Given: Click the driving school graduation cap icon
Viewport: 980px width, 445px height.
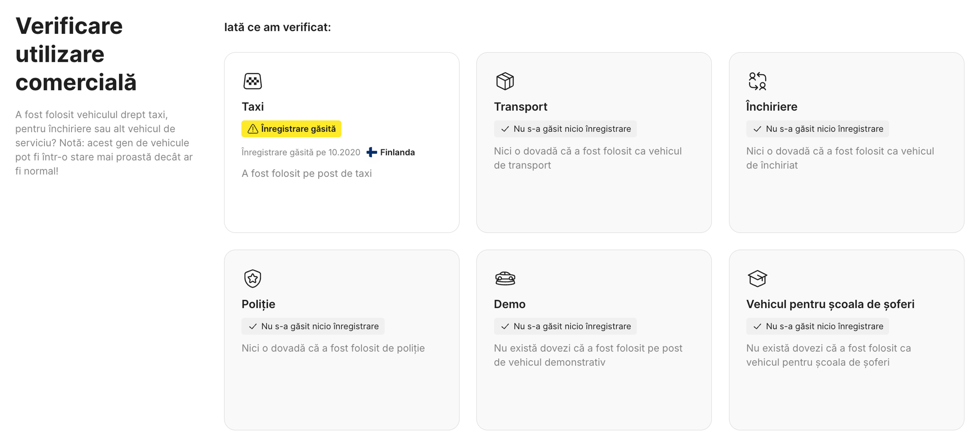Looking at the screenshot, I should coord(757,278).
